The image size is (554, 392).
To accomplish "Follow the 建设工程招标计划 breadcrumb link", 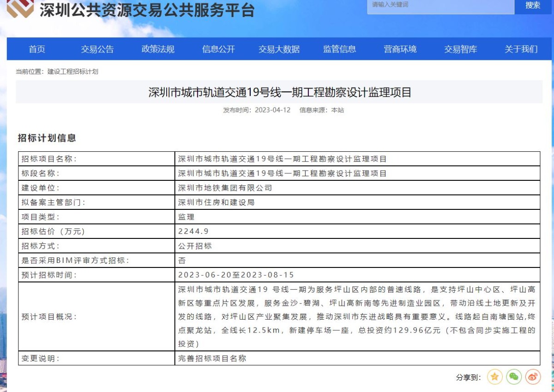I will [x=72, y=72].
